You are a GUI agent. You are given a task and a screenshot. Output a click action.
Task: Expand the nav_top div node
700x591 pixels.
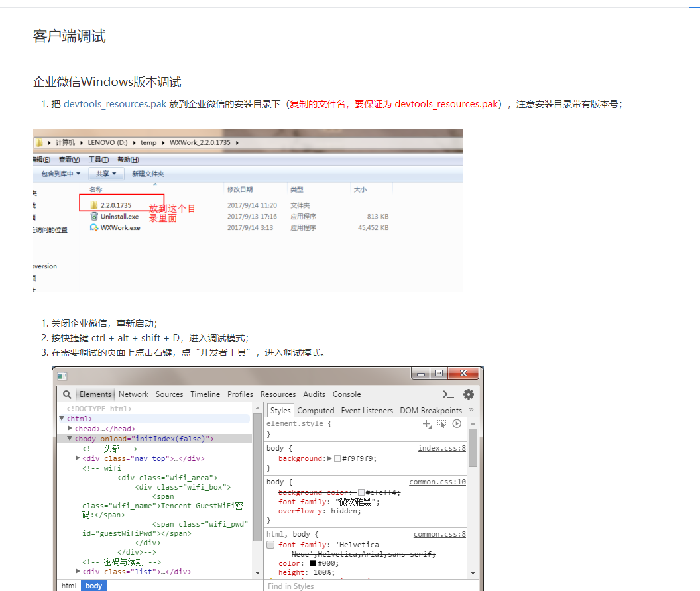[78, 458]
